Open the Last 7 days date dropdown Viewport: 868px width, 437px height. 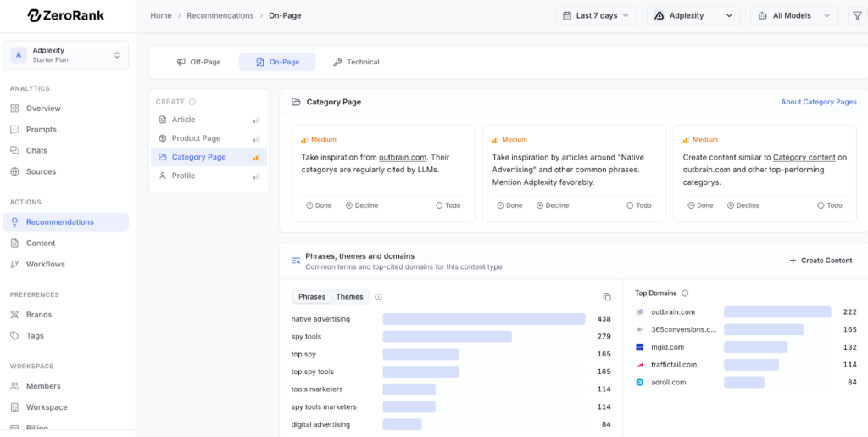point(597,15)
